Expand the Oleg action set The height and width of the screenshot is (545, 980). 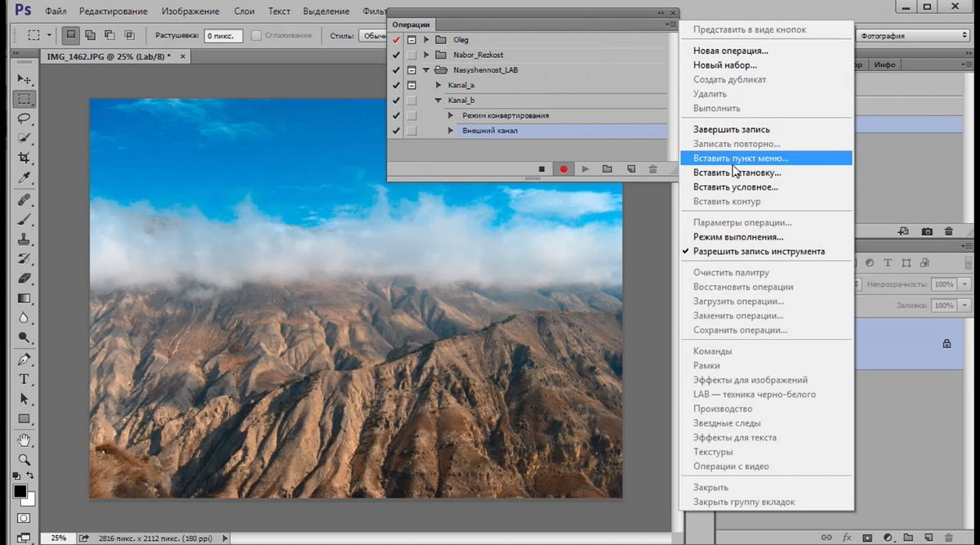(x=426, y=40)
